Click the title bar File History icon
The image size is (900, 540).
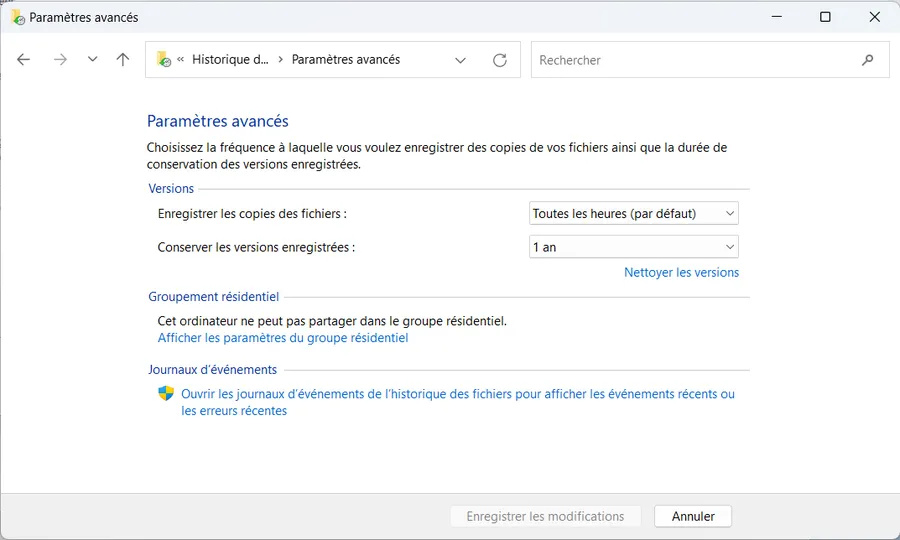click(18, 17)
